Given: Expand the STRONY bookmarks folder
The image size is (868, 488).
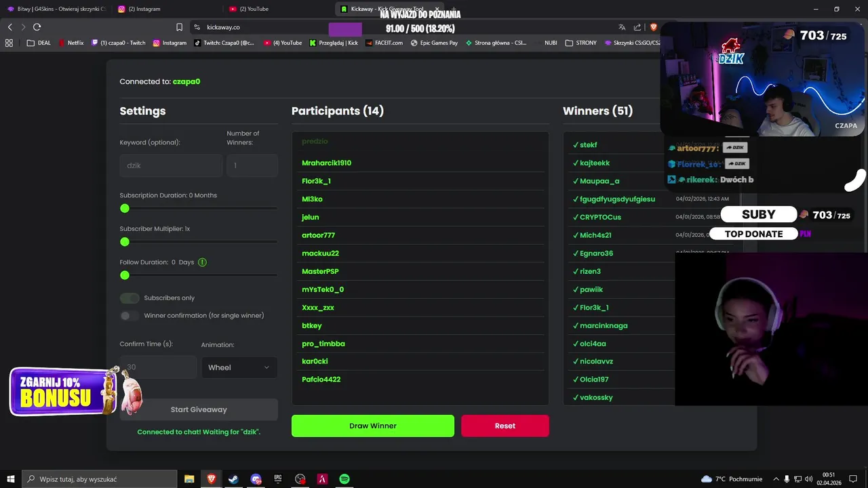Looking at the screenshot, I should tap(580, 43).
